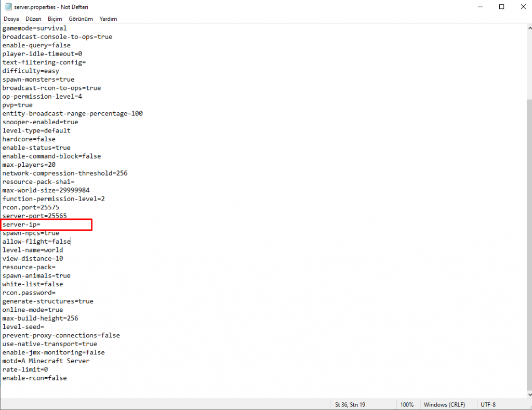Open the Dosya menu
Screen dimensions: 532x410
click(x=11, y=19)
